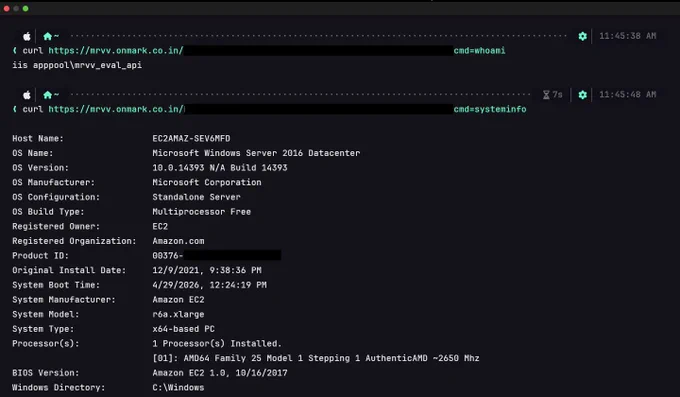680x397 pixels.
Task: Click the Apple icon in the 11:45:38 prompt
Action: point(27,36)
